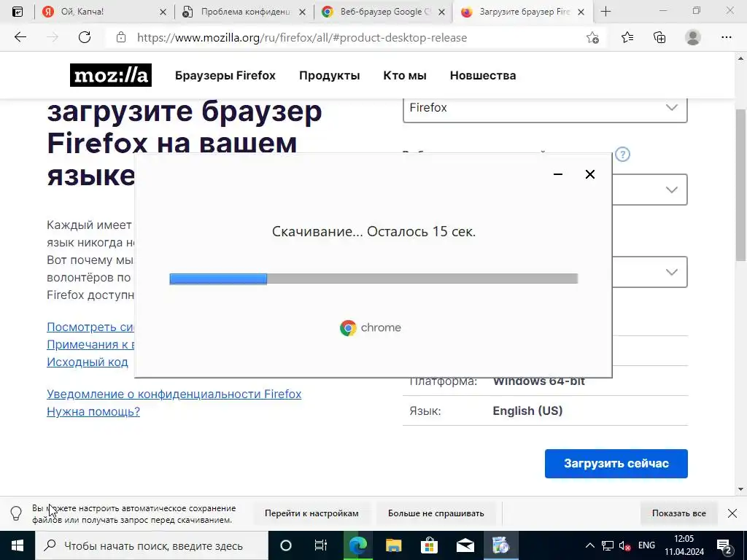
Task: Open Microsoft Store from the taskbar
Action: 429,545
